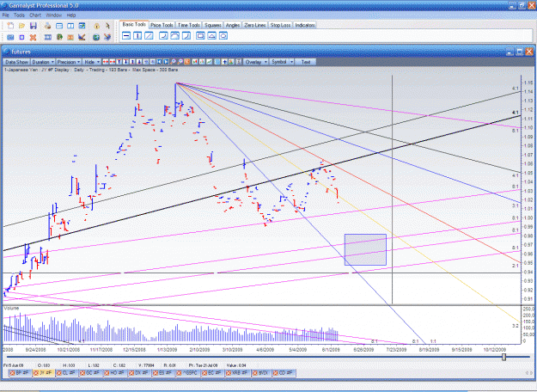Open the Hide dropdown
537x392 pixels.
(x=92, y=62)
